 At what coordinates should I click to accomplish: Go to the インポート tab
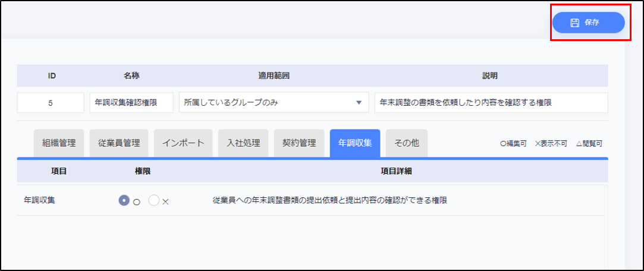click(x=184, y=143)
